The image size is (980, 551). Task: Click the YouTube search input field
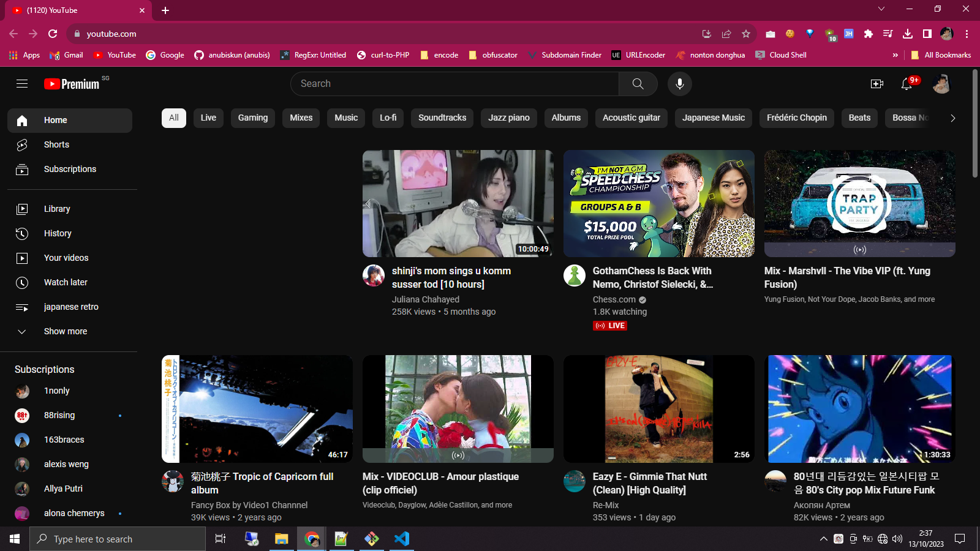pyautogui.click(x=454, y=84)
